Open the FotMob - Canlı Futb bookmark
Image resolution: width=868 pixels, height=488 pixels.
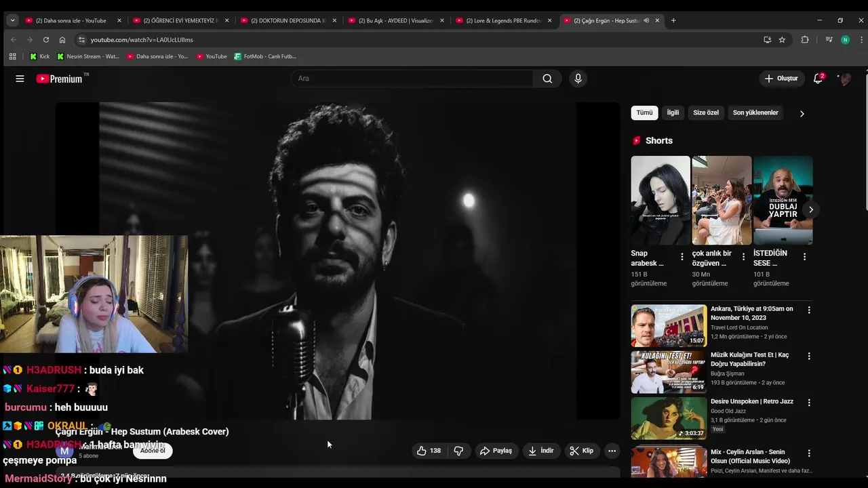click(266, 56)
